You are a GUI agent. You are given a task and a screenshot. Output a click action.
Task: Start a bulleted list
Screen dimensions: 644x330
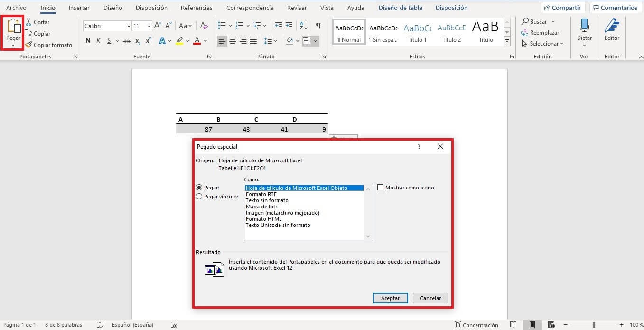point(222,26)
